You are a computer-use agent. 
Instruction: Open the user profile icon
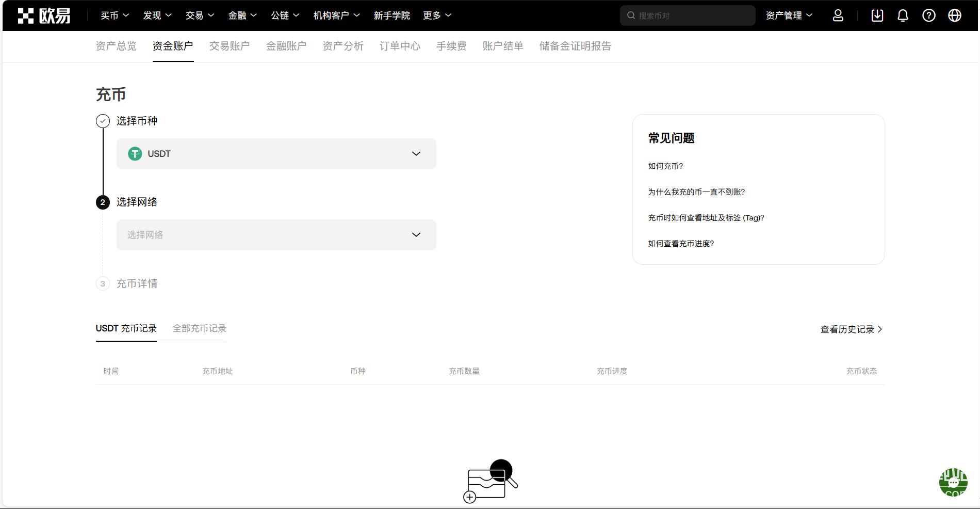[x=838, y=15]
